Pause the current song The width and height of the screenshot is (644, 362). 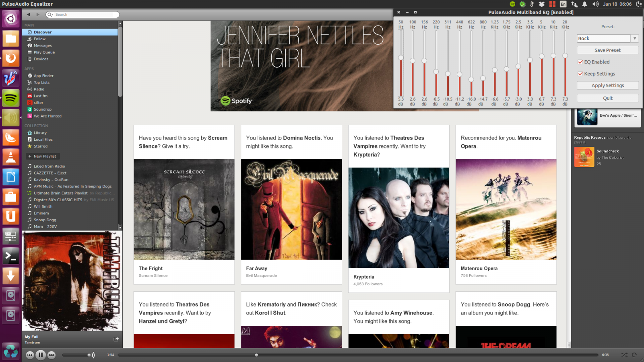[41, 355]
